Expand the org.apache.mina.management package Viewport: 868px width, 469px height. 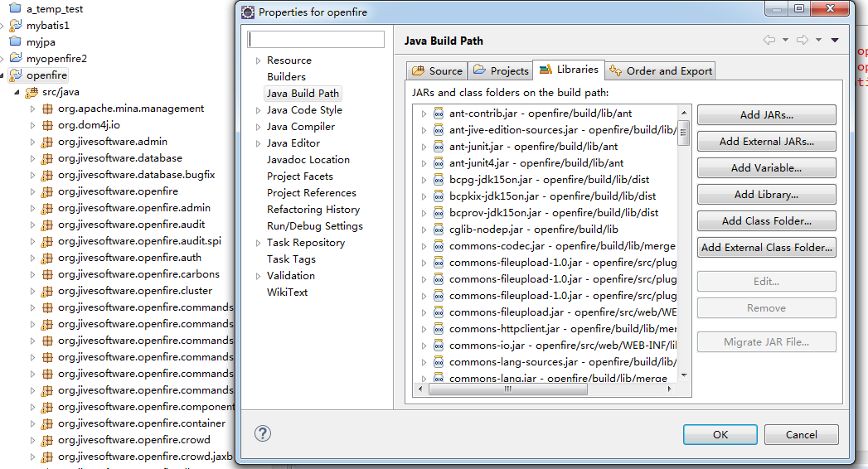pyautogui.click(x=32, y=109)
